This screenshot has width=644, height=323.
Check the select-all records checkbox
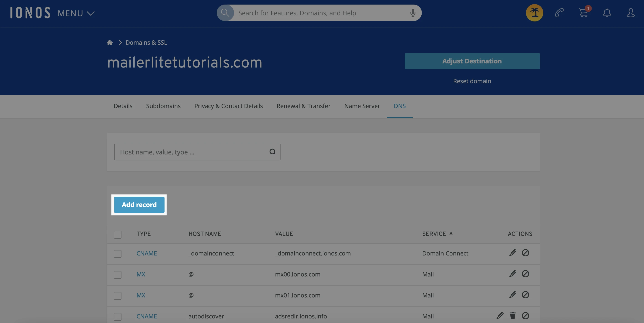point(118,234)
